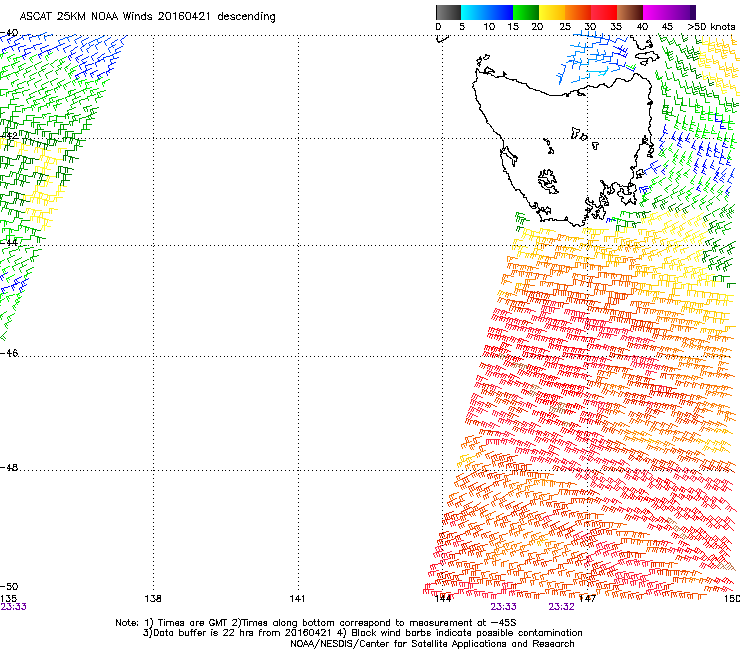Image resolution: width=740 pixels, height=650 pixels.
Task: Click the latitude label '-46'
Action: click(9, 353)
